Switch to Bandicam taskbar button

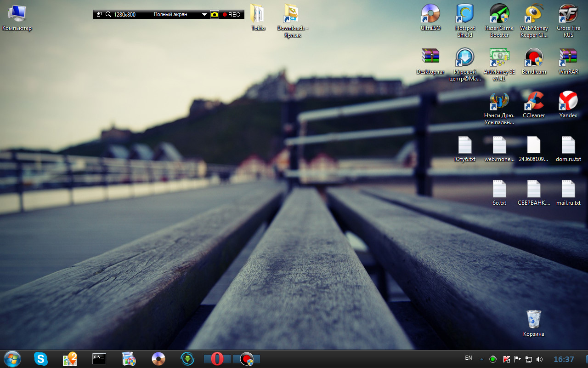point(247,359)
